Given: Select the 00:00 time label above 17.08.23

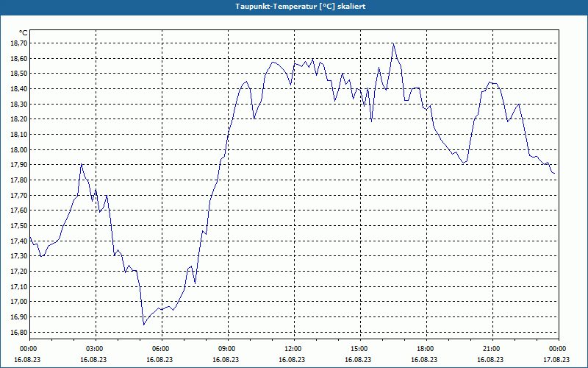Looking at the screenshot, I should pyautogui.click(x=559, y=349).
